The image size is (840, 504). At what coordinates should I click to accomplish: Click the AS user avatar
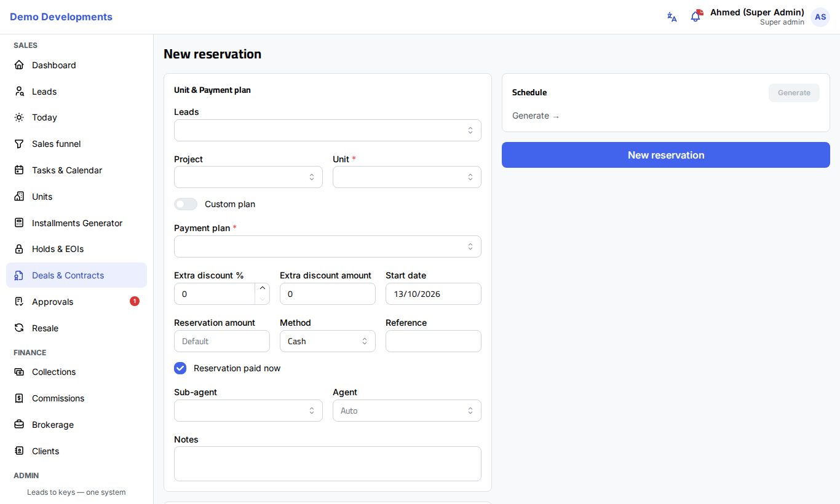820,17
